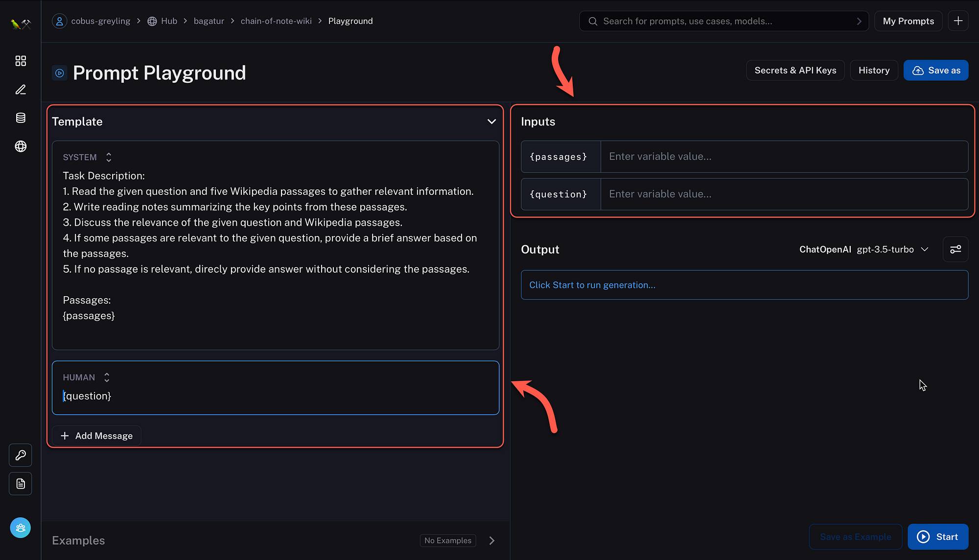Viewport: 979px width, 560px height.
Task: Click the API key icon in sidebar
Action: (21, 455)
